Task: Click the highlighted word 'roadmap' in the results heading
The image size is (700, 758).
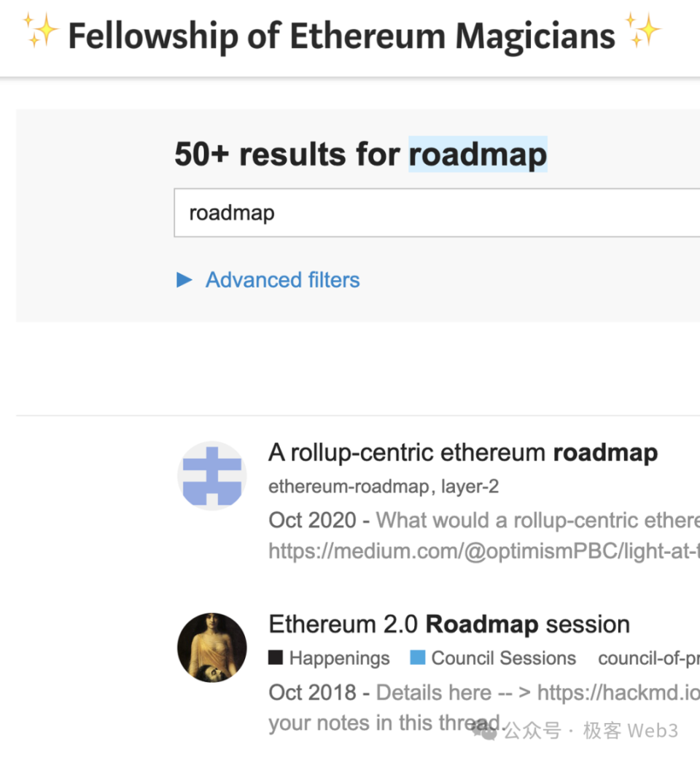Action: tap(478, 153)
